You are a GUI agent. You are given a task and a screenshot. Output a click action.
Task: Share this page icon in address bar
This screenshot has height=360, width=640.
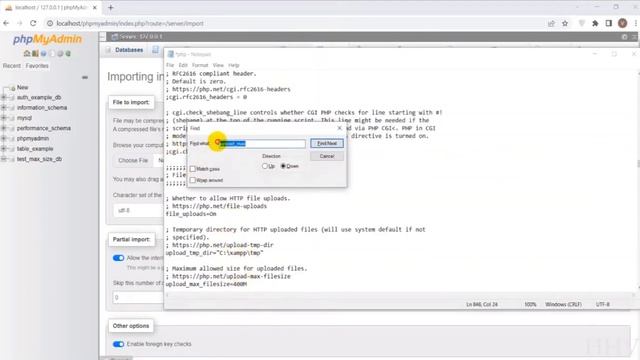[x=551, y=23]
